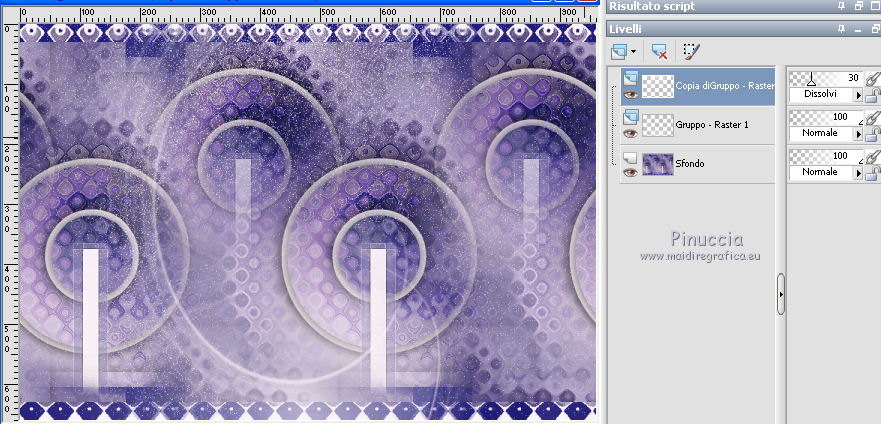Click the Risultato script panel title
Screen dimensions: 881x424
tap(652, 6)
